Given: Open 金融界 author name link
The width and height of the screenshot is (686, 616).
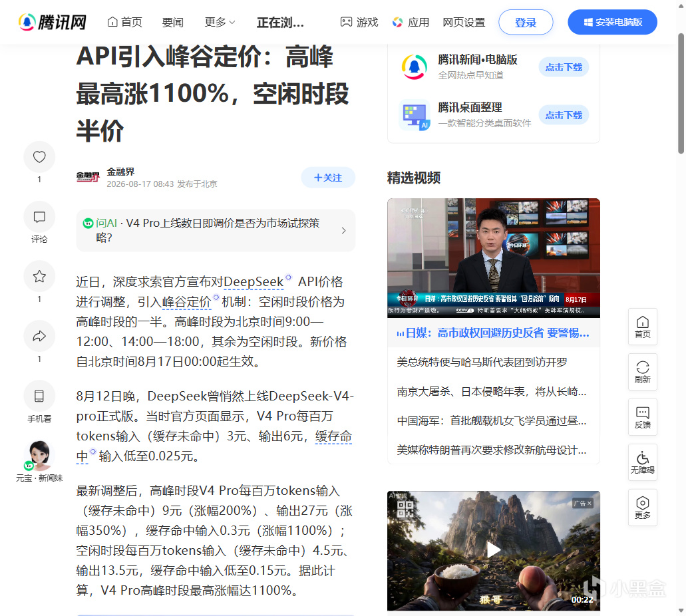Looking at the screenshot, I should point(120,172).
